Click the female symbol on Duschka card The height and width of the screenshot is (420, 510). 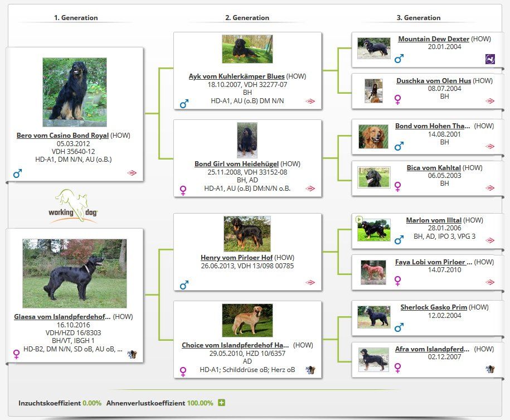(x=397, y=99)
